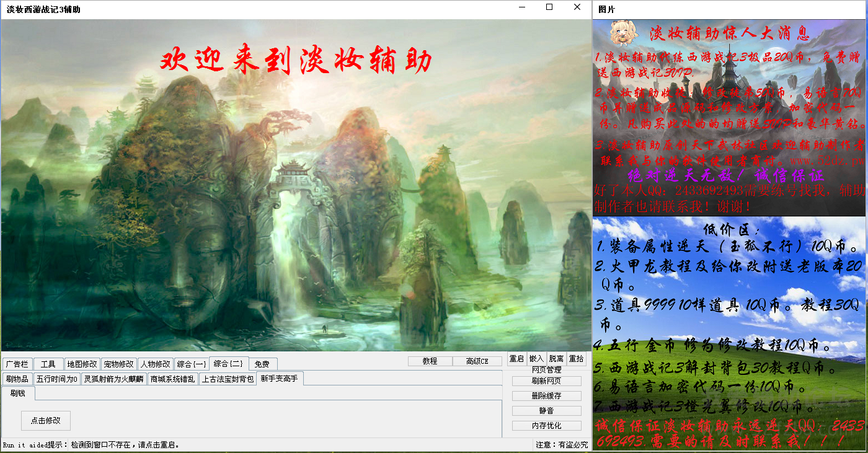This screenshot has width=868, height=453.
Task: Click the 脱离 detach button
Action: (557, 359)
